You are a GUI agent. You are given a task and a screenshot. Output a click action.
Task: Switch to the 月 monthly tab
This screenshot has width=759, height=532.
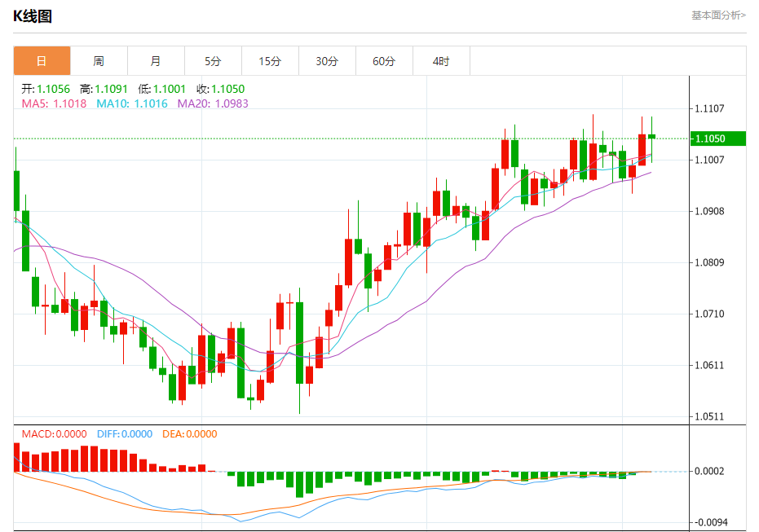pos(156,61)
